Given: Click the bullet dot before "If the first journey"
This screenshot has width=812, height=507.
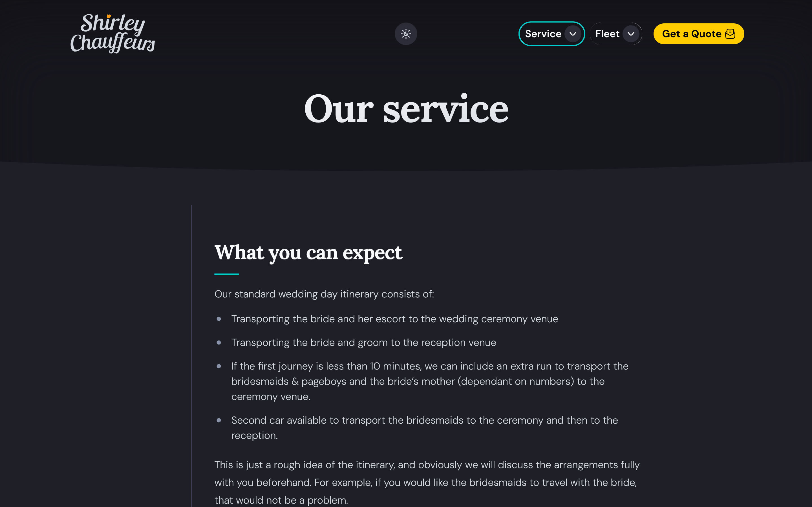Looking at the screenshot, I should 219,366.
